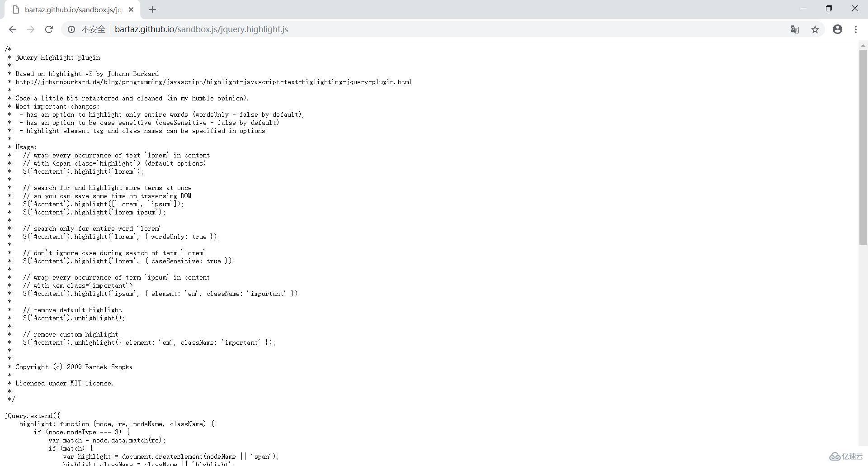Click the highlight('ipsum', { element: 'em'...}) line
The height and width of the screenshot is (466, 868).
(x=162, y=294)
